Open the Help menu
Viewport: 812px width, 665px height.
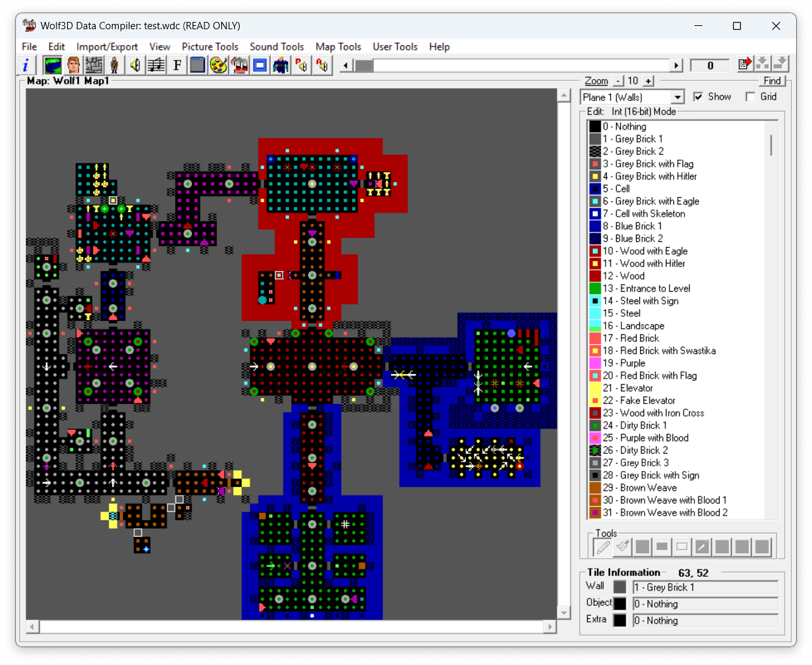click(x=440, y=47)
